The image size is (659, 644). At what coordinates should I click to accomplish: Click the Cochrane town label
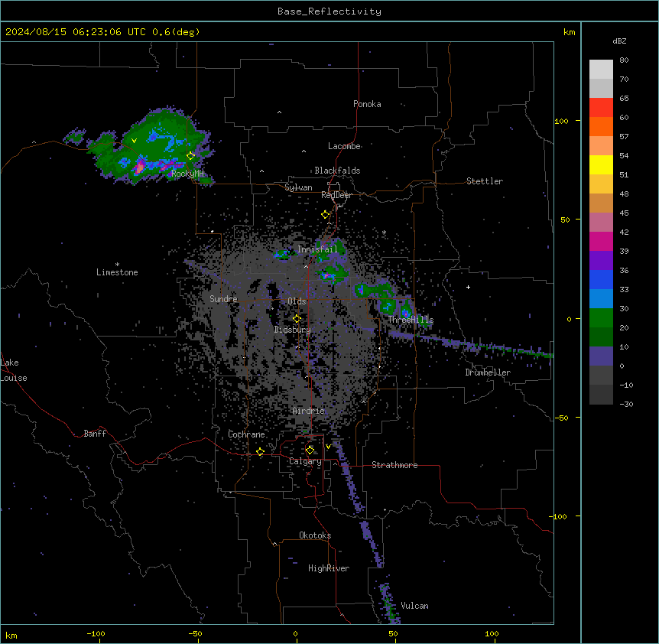tap(246, 434)
